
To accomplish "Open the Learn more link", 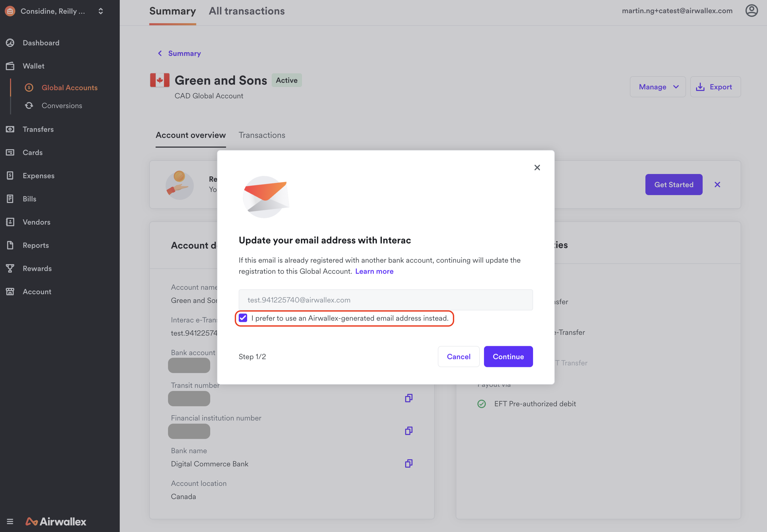I will [x=374, y=271].
